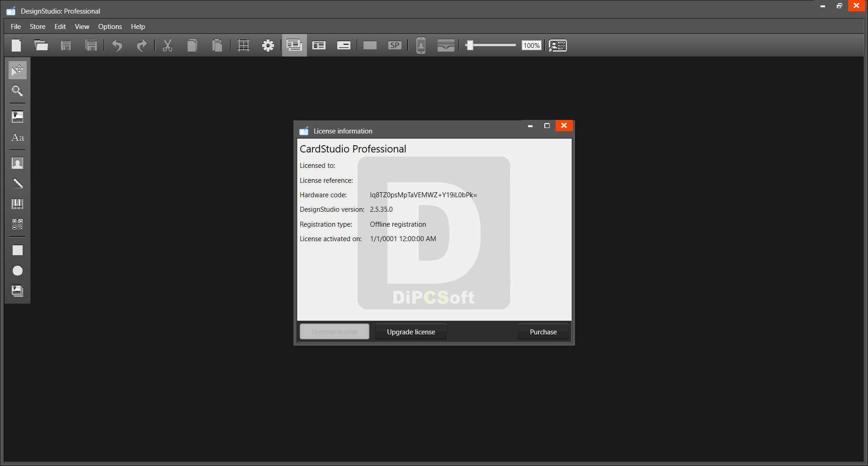Open the File menu
Viewport: 868px width, 466px height.
point(16,27)
